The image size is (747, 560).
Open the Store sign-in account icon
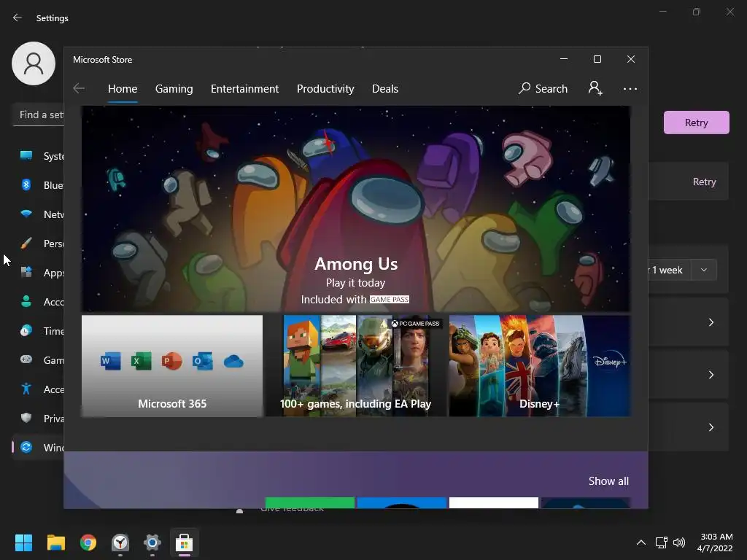pyautogui.click(x=595, y=88)
